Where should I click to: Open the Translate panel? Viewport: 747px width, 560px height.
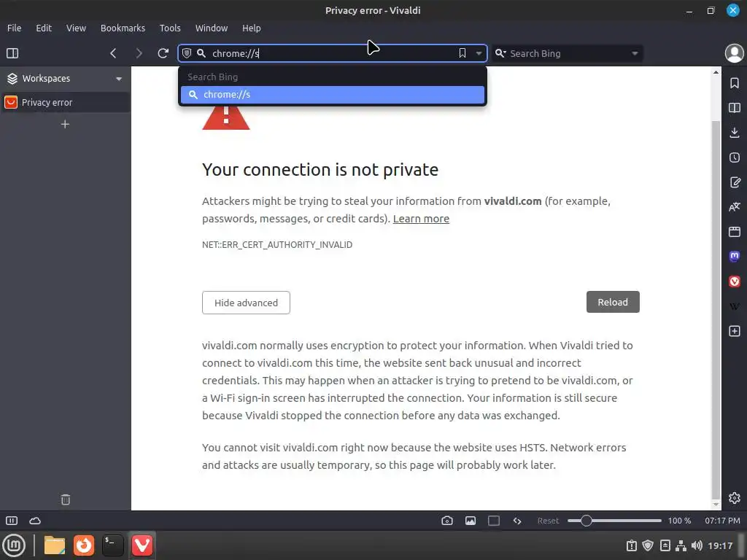click(734, 207)
